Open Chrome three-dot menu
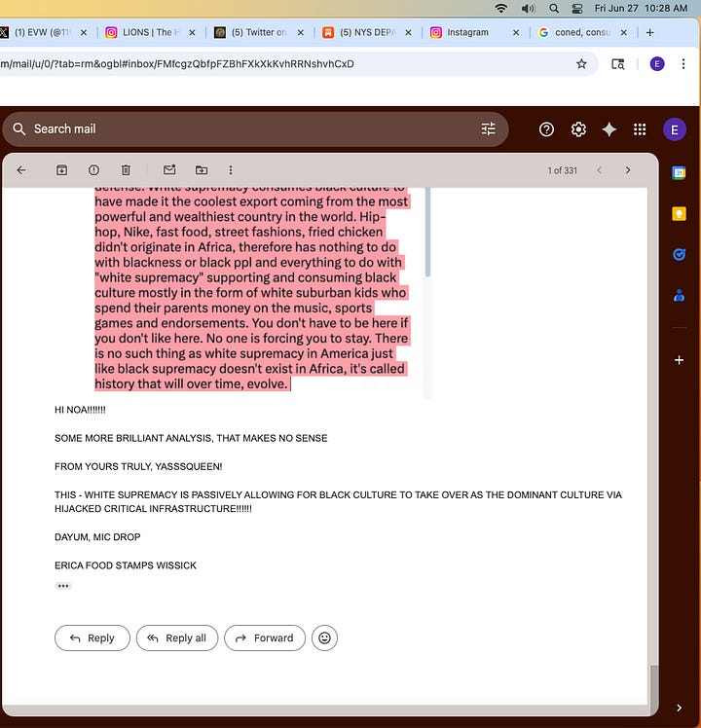Viewport: 701px width, 728px height. point(683,64)
